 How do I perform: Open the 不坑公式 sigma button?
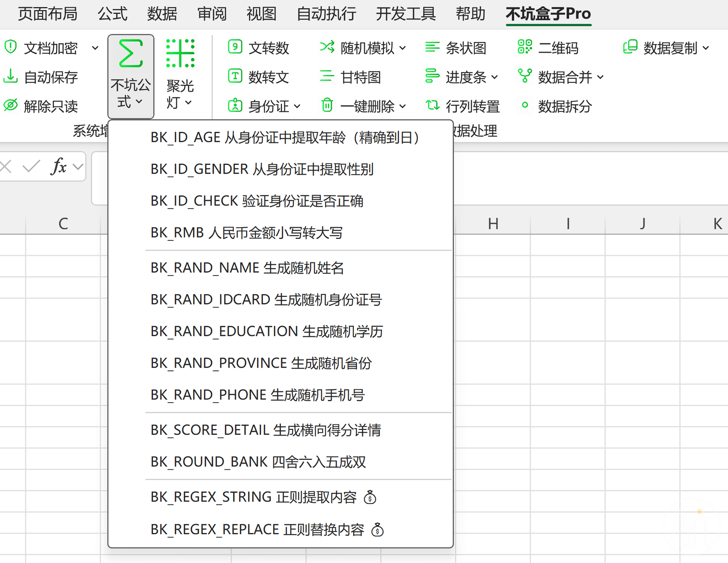coord(131,77)
